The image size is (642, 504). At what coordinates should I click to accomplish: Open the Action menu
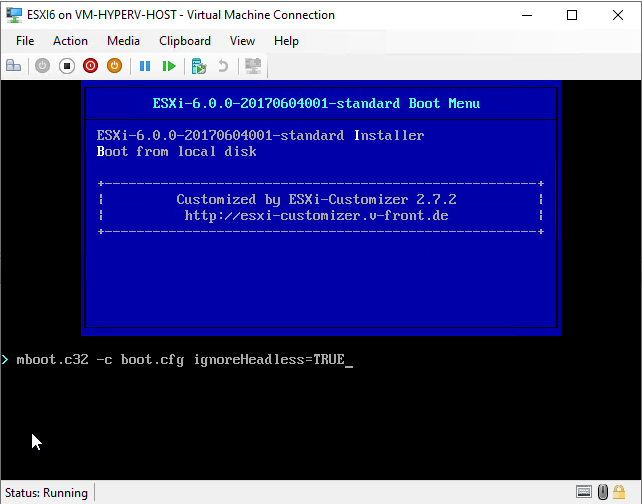pyautogui.click(x=70, y=41)
